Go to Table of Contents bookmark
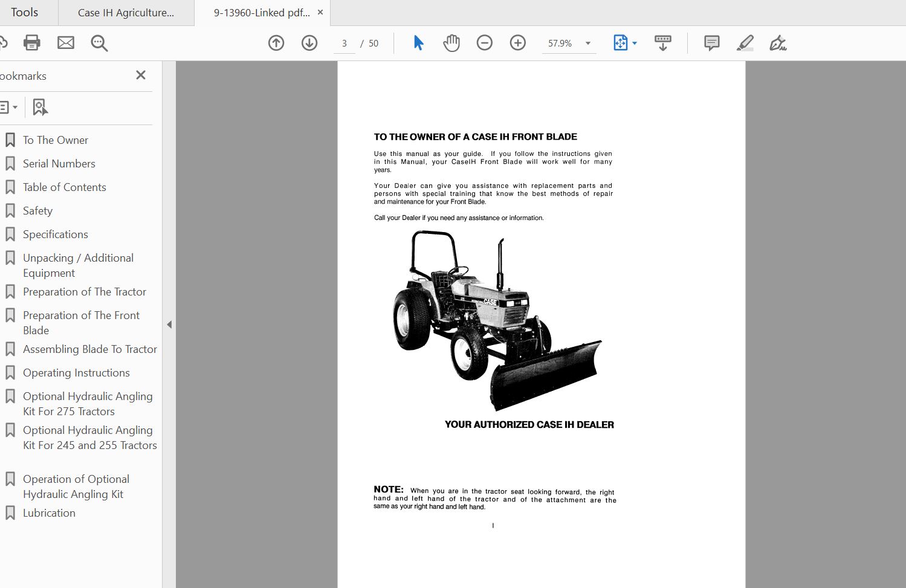906x588 pixels. click(65, 187)
